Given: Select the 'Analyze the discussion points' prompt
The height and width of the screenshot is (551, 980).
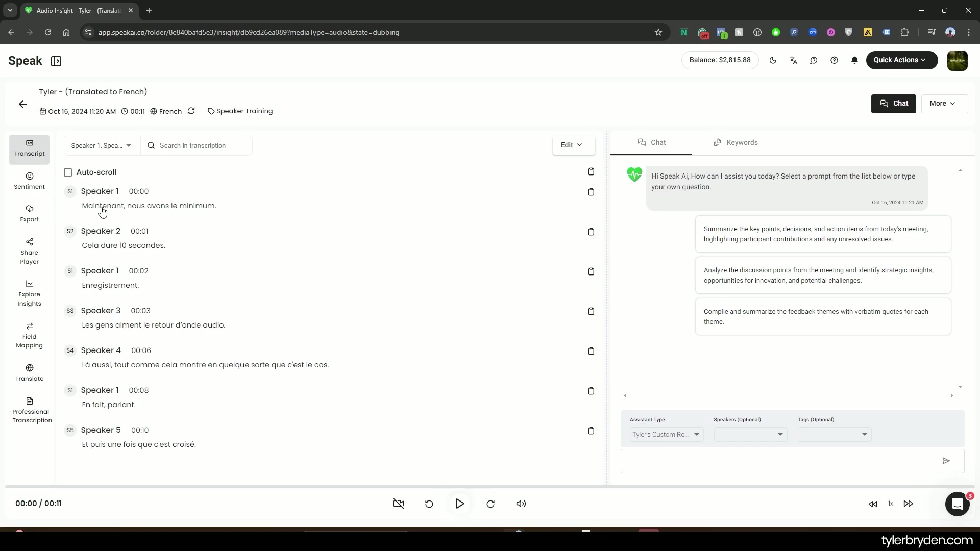Looking at the screenshot, I should pyautogui.click(x=823, y=275).
